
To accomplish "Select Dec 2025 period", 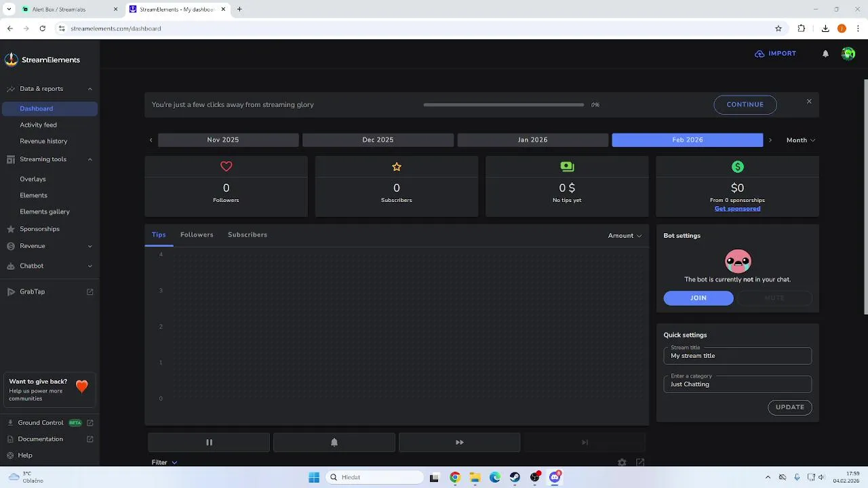I will [378, 140].
